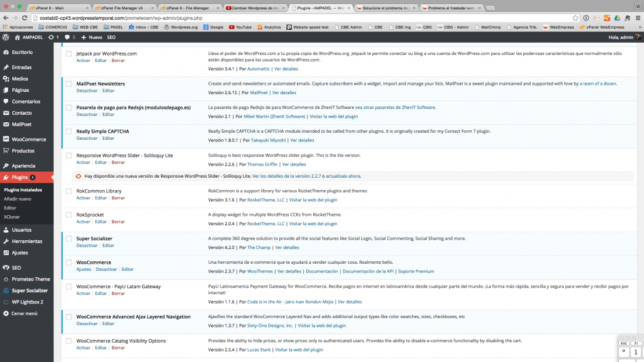The width and height of the screenshot is (644, 362).
Task: Tick the RokCommon Library checkbox
Action: click(68, 191)
